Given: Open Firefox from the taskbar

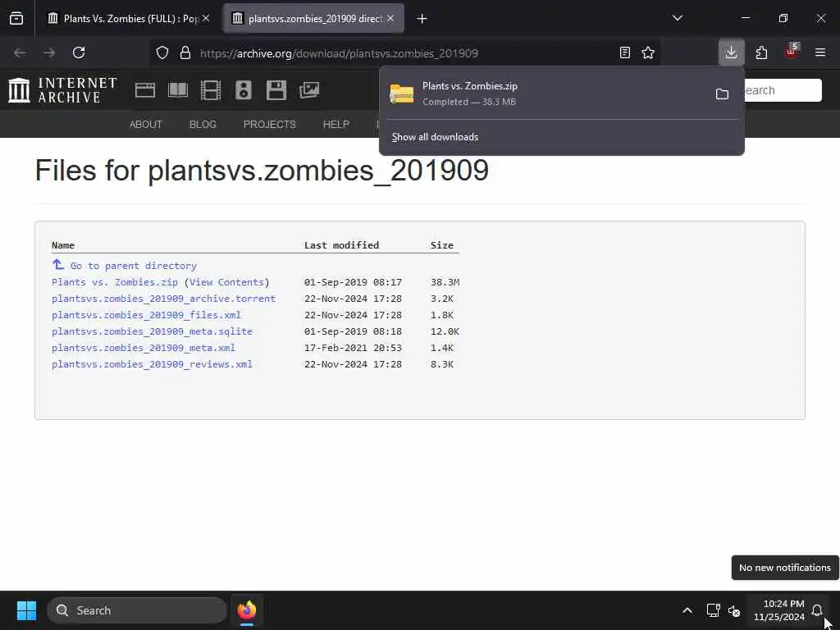Looking at the screenshot, I should [247, 610].
